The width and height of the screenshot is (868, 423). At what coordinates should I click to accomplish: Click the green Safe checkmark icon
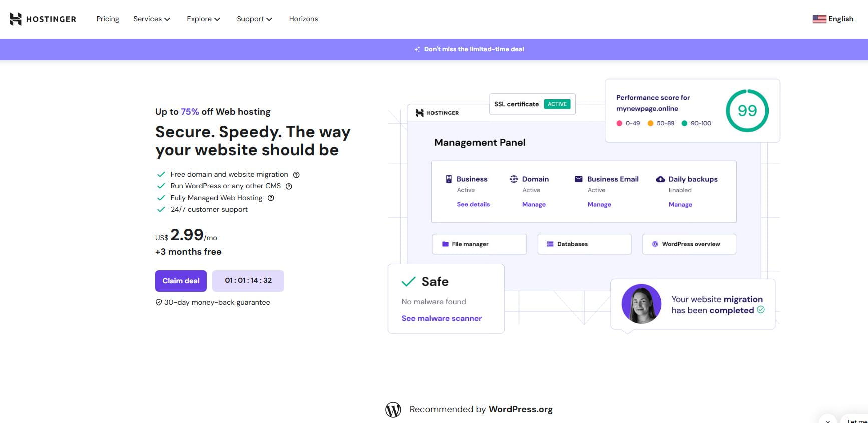coord(409,281)
